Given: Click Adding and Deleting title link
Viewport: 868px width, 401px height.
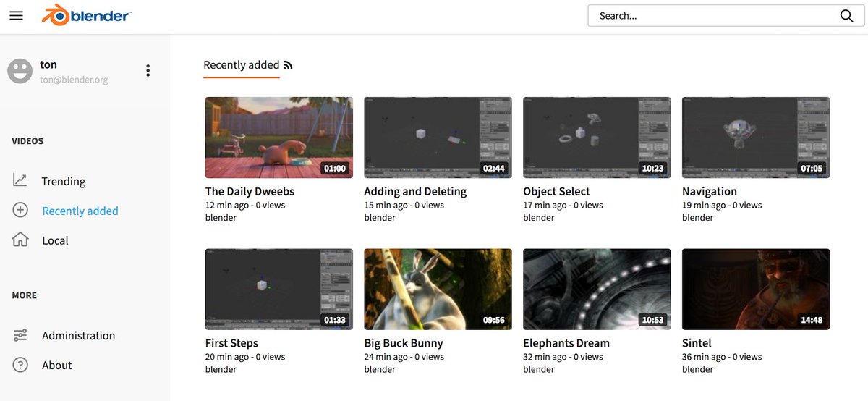Looking at the screenshot, I should 415,191.
